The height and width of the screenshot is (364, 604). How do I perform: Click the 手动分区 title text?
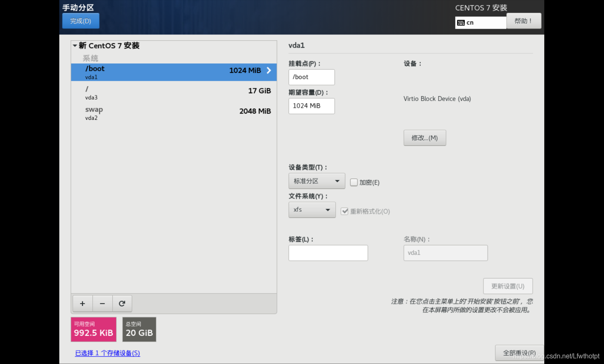(x=78, y=7)
